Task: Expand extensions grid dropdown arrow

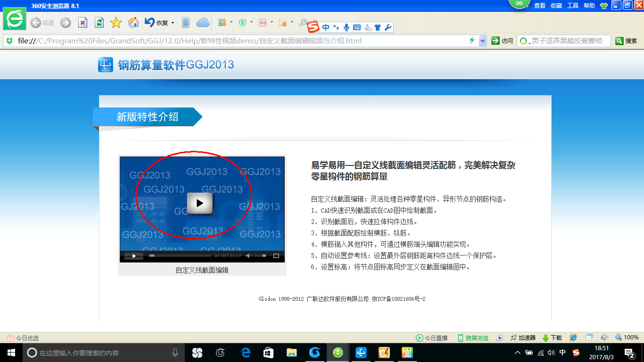Action: coord(231,22)
